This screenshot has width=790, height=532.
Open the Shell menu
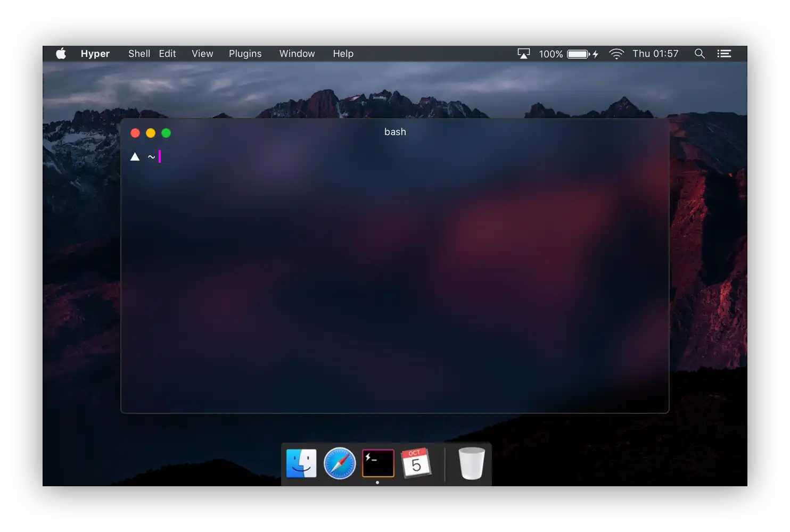click(139, 54)
